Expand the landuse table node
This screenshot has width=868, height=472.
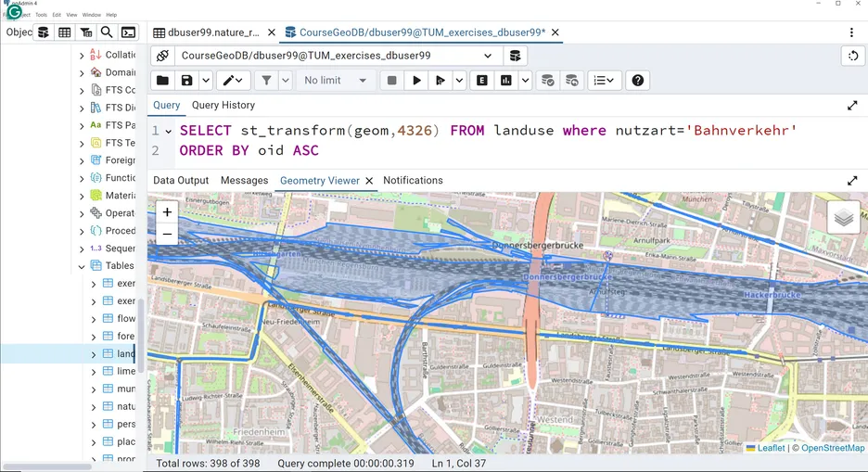(94, 354)
